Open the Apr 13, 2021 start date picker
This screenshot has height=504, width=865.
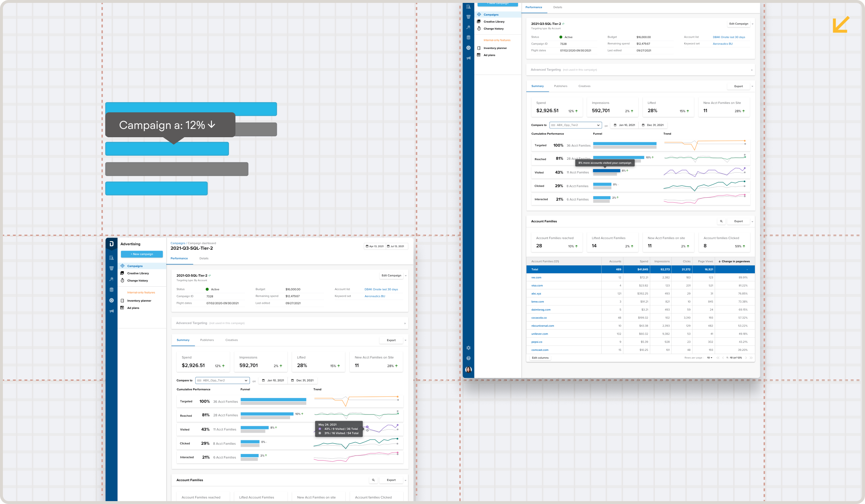tap(375, 246)
